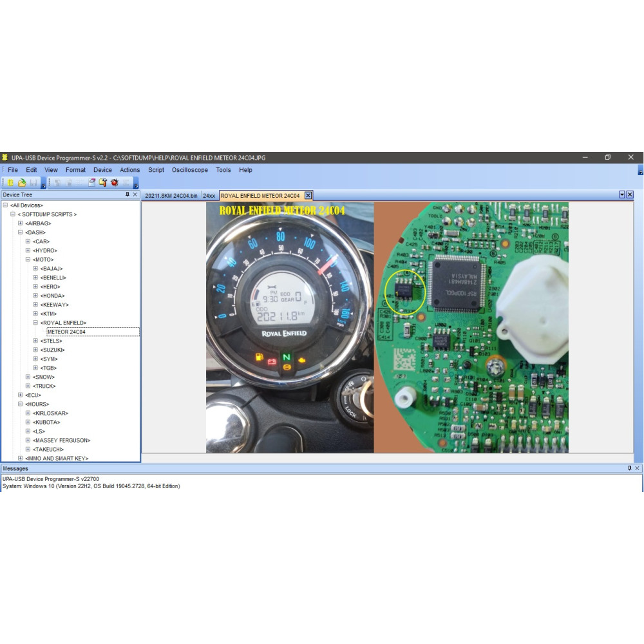Open second toolbar overflow options arrow
Screen dimensions: 644x644
136,183
